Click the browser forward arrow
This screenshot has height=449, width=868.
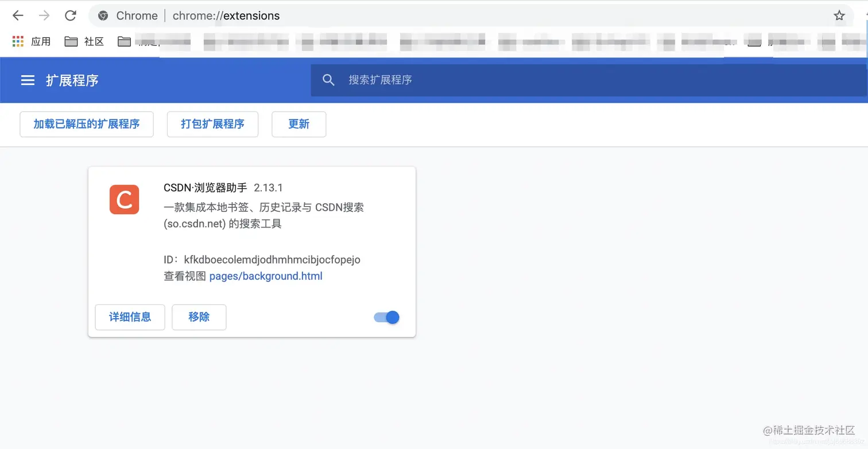44,16
